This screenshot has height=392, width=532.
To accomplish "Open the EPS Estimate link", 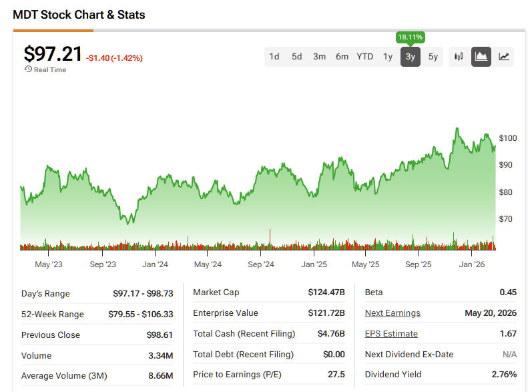I will pyautogui.click(x=391, y=334).
